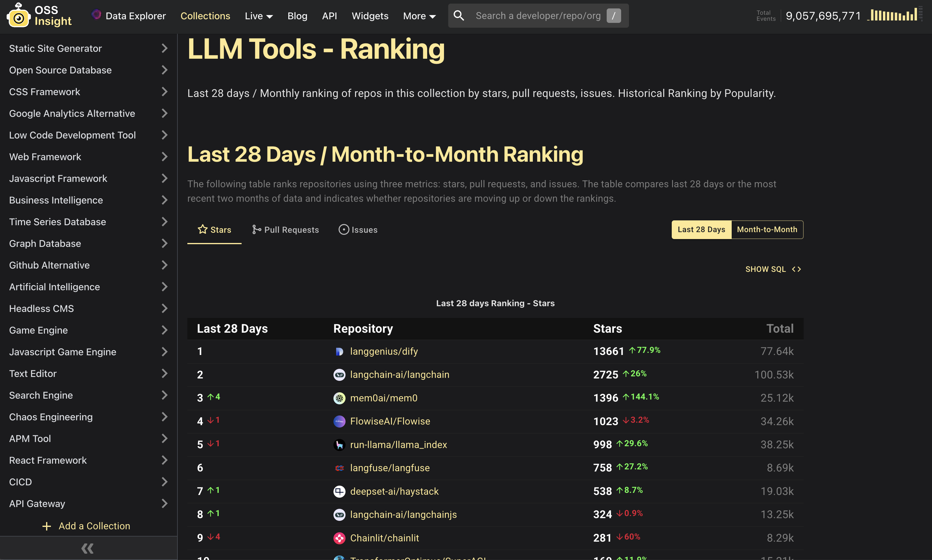This screenshot has width=932, height=560.
Task: Click the langgenius/dify repository avatar
Action: (339, 351)
